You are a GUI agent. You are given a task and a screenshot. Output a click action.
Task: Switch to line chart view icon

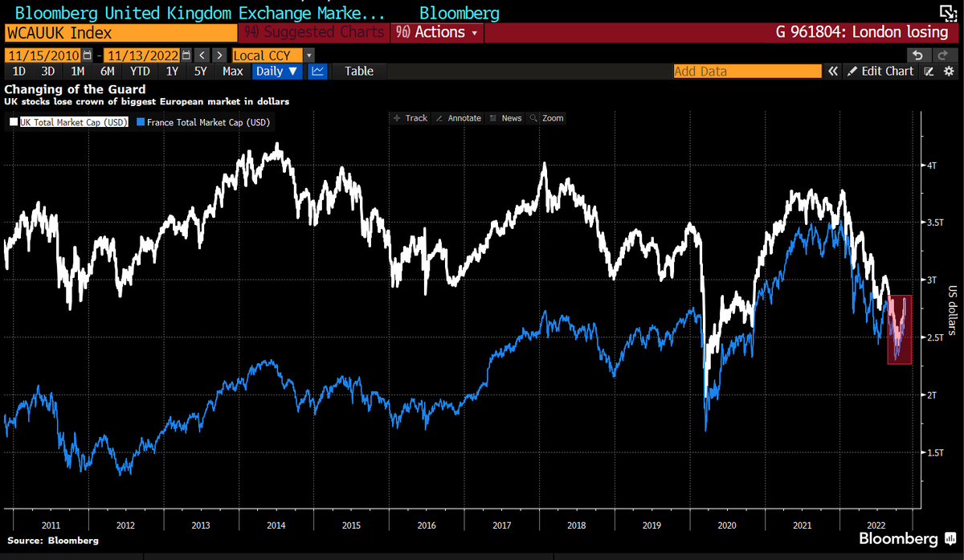pos(317,72)
